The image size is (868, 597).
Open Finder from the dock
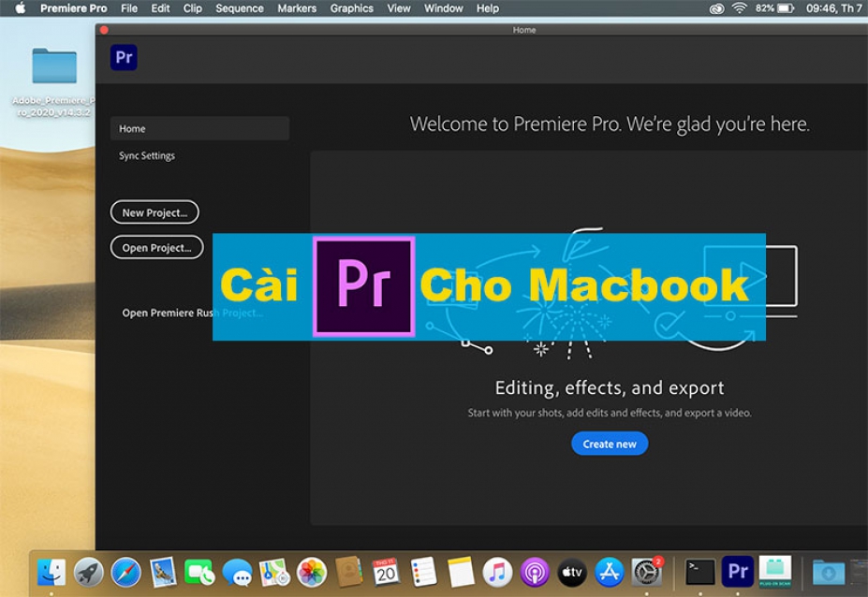click(51, 572)
